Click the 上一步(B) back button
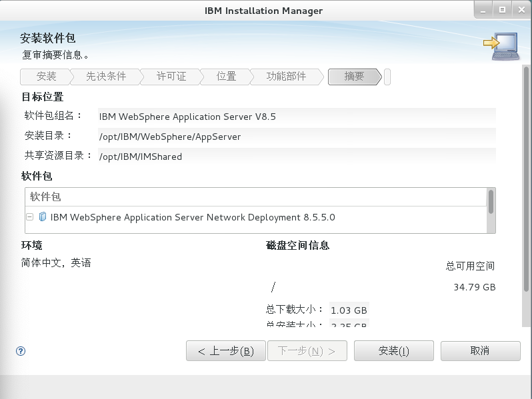The width and height of the screenshot is (532, 399). 225,351
